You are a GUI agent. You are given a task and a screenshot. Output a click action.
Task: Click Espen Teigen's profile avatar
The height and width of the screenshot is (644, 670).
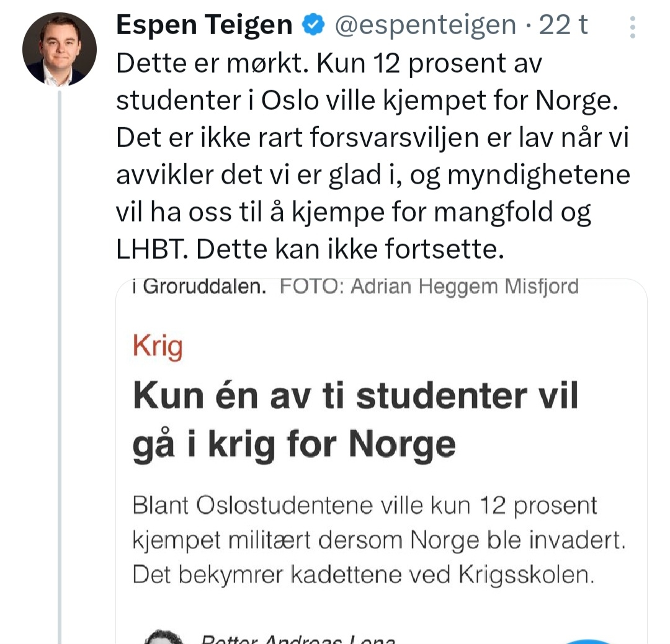(x=60, y=48)
